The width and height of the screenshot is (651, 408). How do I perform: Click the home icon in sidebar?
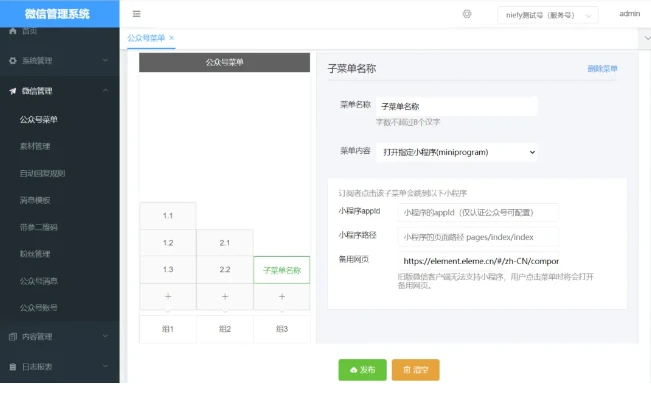coord(12,31)
